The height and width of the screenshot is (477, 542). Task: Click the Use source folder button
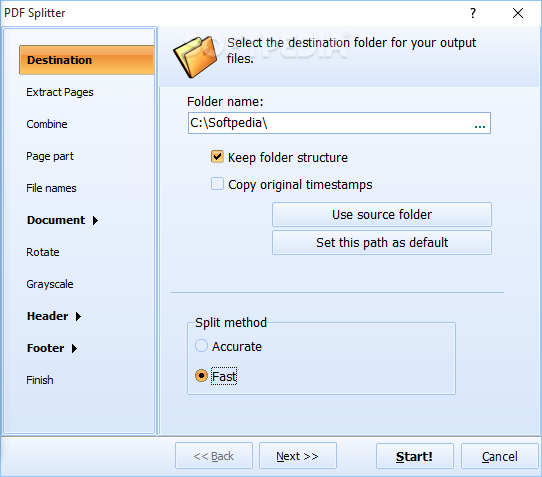[382, 215]
